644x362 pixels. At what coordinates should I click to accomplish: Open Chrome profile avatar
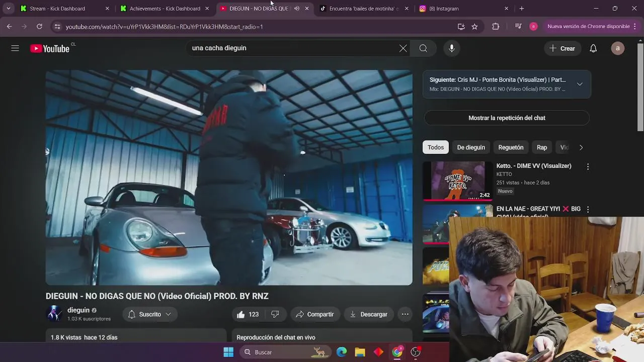tap(533, 26)
